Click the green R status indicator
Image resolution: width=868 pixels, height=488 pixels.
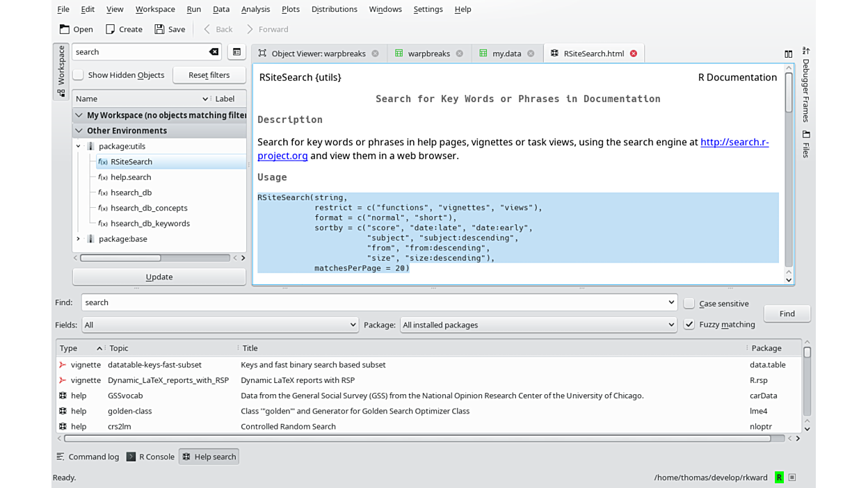779,478
